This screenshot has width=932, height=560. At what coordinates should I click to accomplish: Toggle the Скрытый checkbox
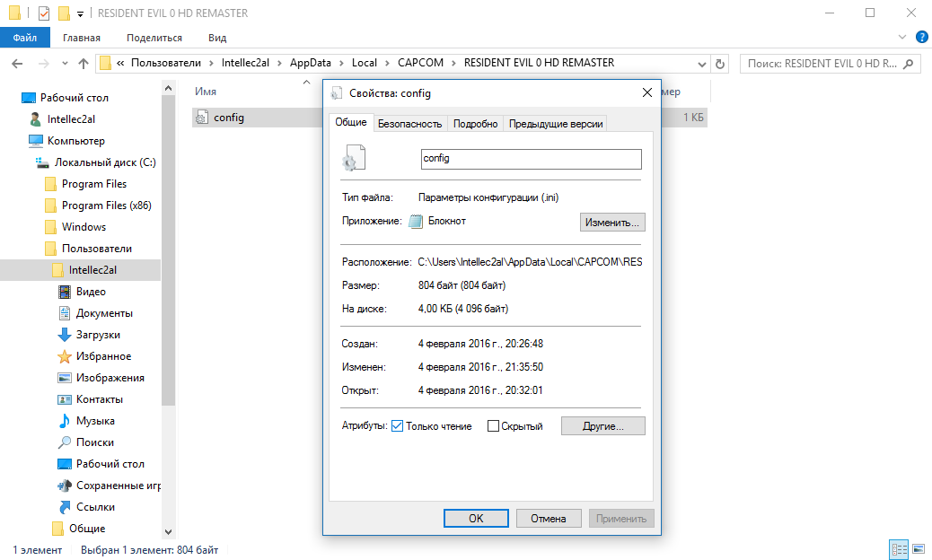[x=493, y=425]
